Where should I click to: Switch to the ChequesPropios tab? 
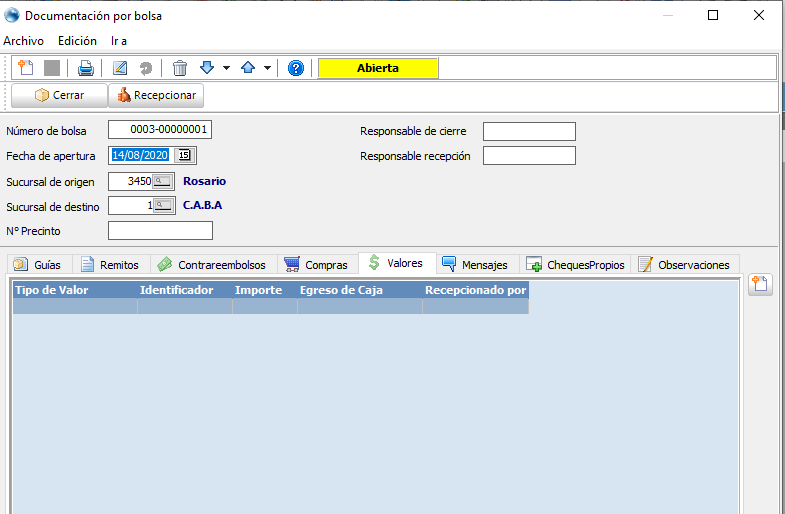tap(575, 265)
